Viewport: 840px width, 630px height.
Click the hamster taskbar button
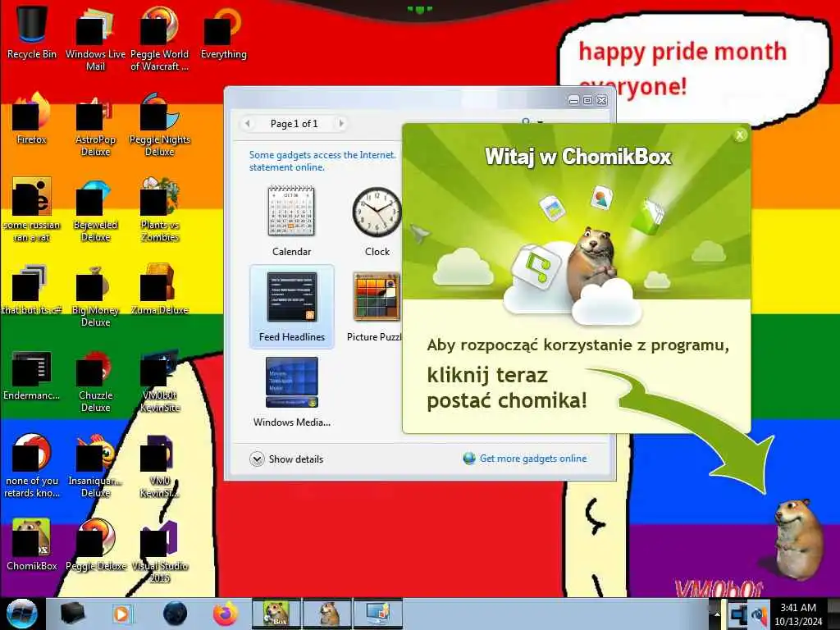click(327, 614)
